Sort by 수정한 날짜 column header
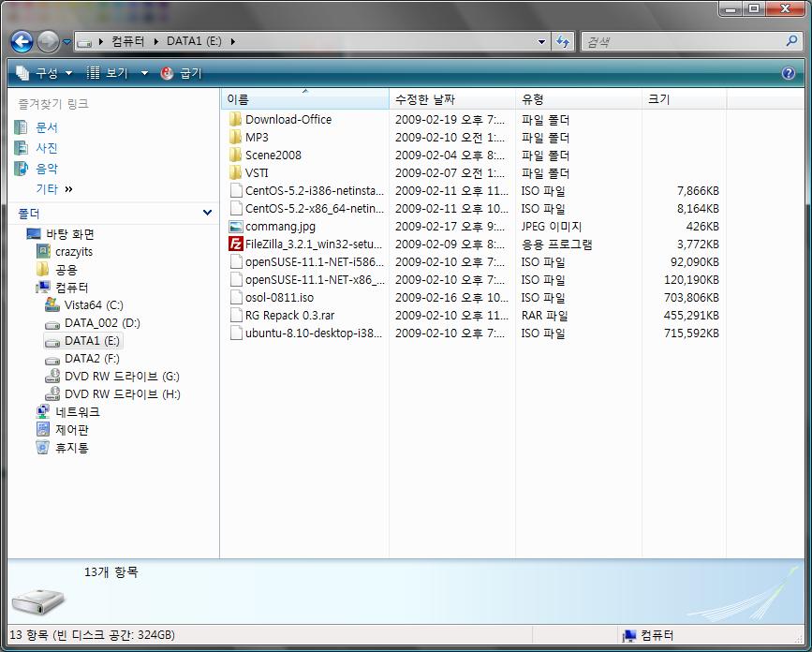812x652 pixels. [452, 99]
